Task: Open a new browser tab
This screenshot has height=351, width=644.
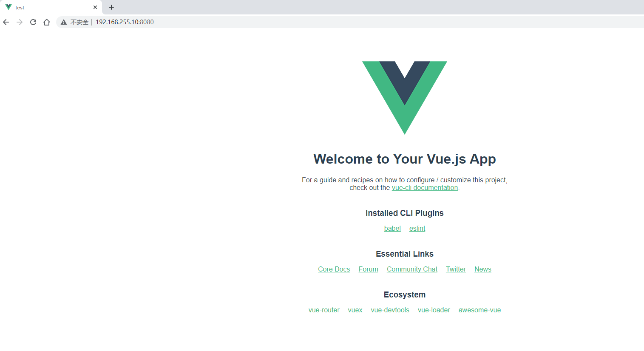Action: click(111, 7)
